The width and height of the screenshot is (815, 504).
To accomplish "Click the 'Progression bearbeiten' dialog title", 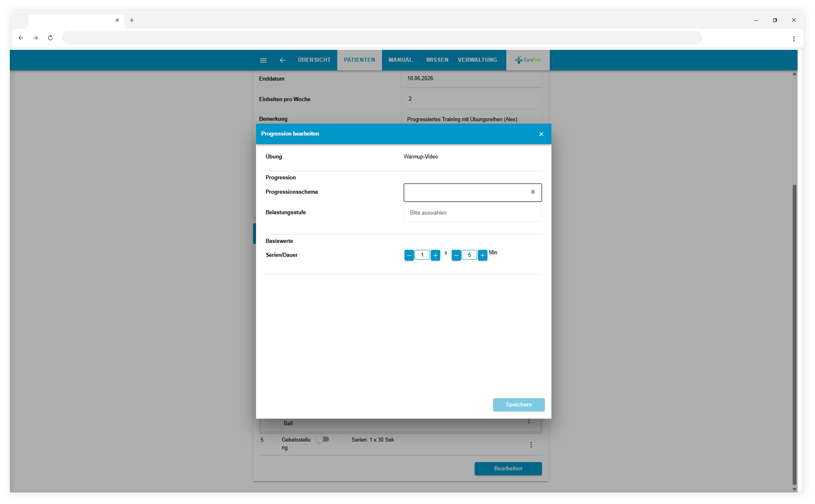I will [x=290, y=134].
